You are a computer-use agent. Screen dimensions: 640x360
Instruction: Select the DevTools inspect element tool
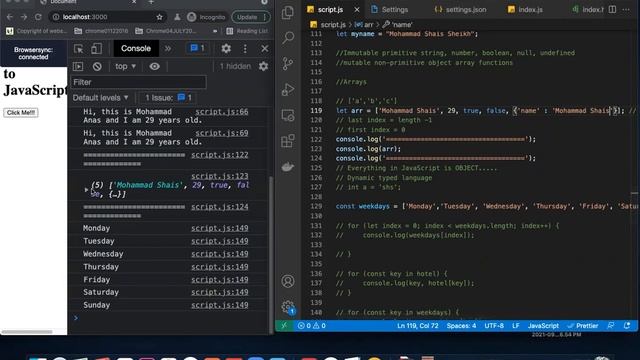coord(78,49)
